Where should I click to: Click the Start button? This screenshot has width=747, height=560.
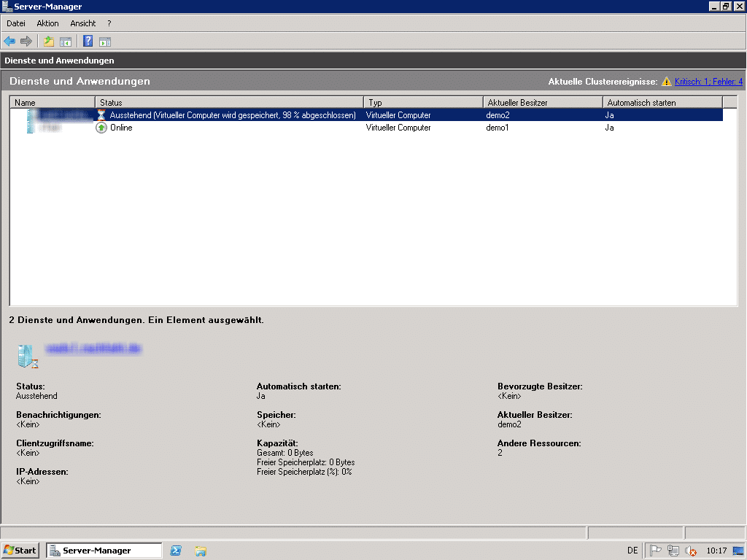20,551
